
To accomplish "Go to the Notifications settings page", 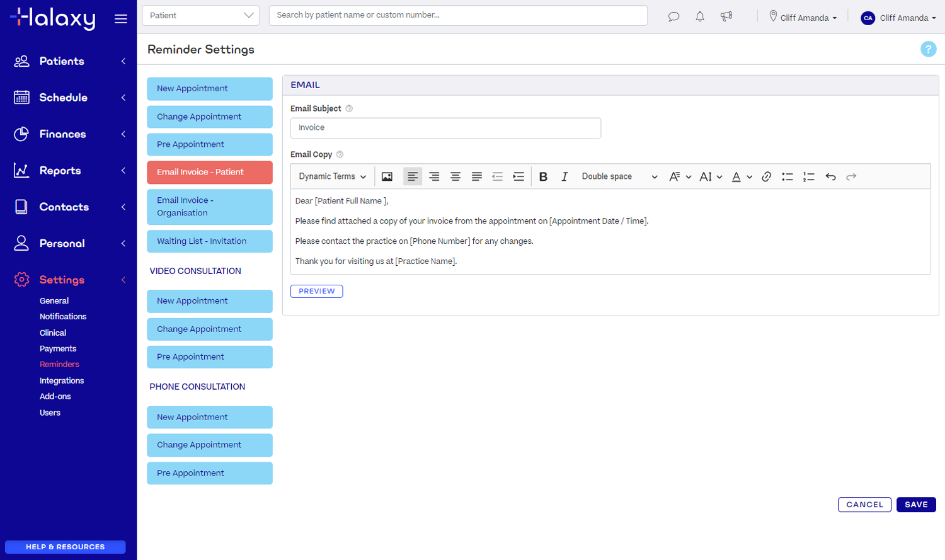I will [63, 316].
